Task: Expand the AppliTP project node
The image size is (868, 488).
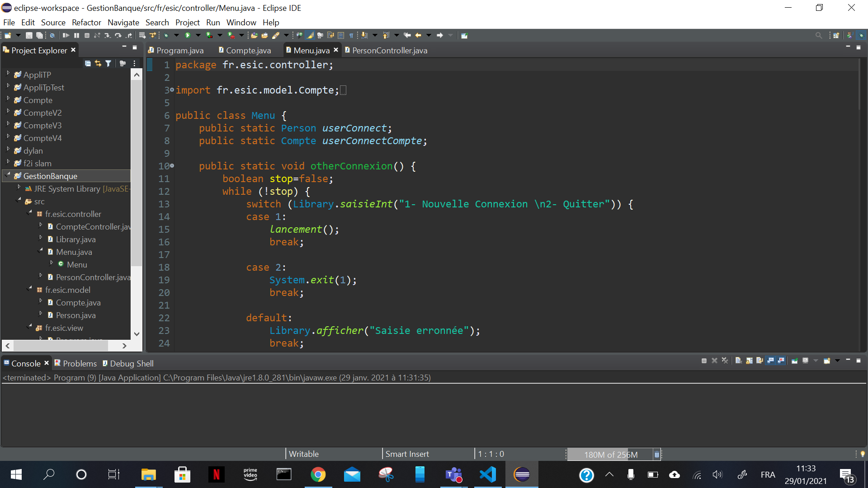Action: pyautogui.click(x=8, y=73)
